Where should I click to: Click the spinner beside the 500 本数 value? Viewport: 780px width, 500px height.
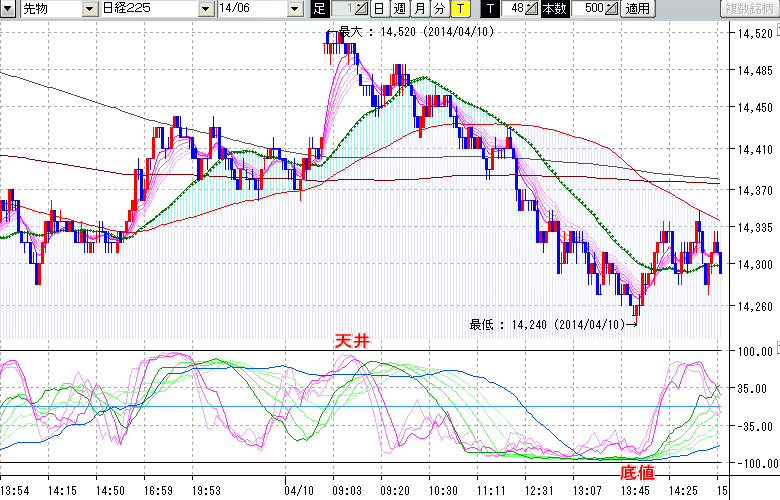coord(612,9)
